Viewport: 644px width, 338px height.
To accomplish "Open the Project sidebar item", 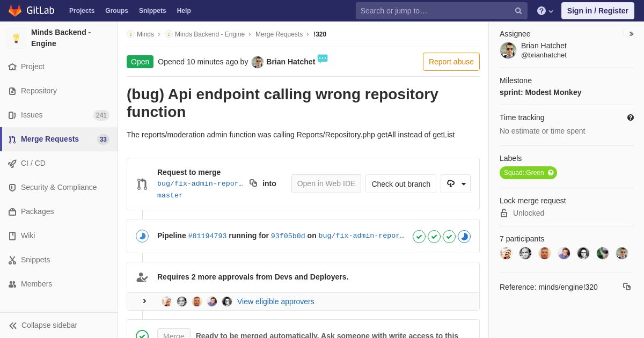I will pos(33,67).
